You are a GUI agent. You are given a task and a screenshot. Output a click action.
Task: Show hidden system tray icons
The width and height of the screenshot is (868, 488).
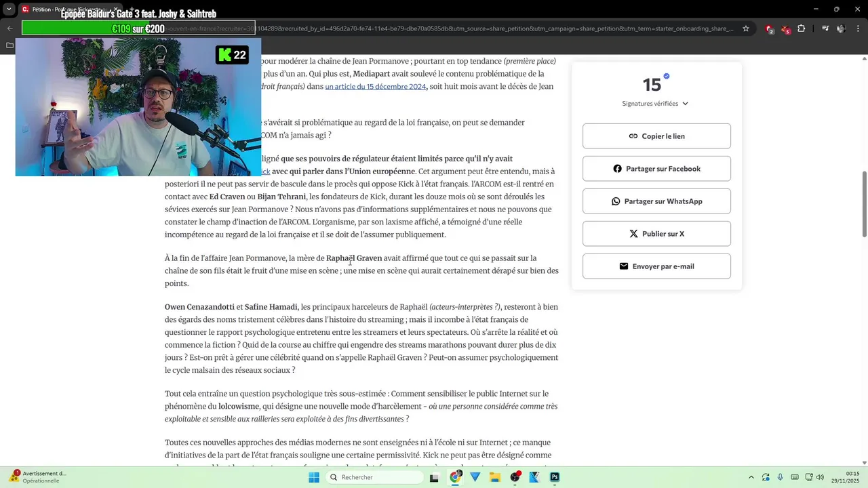751,477
